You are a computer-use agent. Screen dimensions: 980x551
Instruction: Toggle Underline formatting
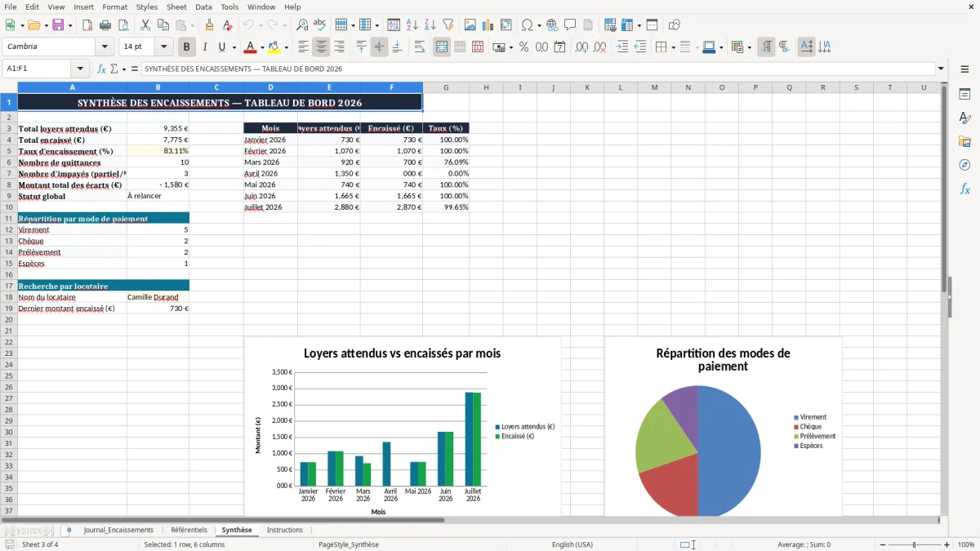pos(222,47)
